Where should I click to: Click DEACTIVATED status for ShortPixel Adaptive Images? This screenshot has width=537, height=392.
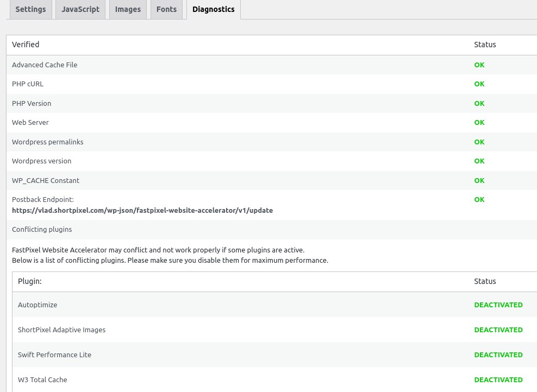click(x=498, y=330)
